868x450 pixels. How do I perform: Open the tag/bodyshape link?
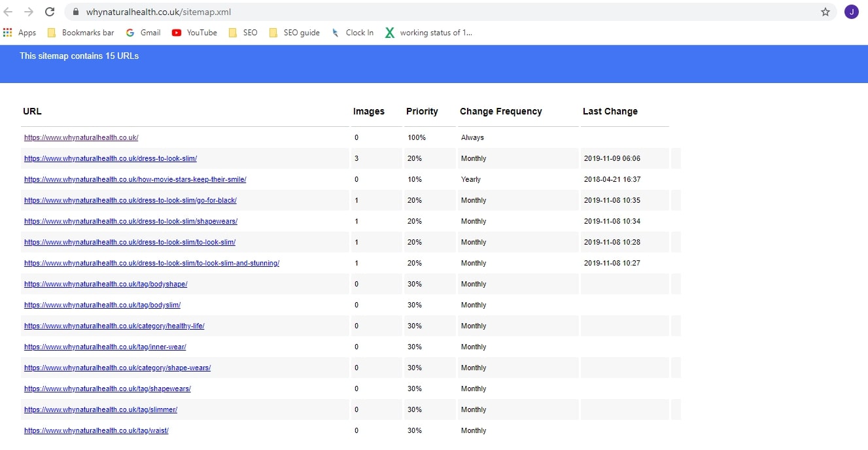(x=106, y=284)
